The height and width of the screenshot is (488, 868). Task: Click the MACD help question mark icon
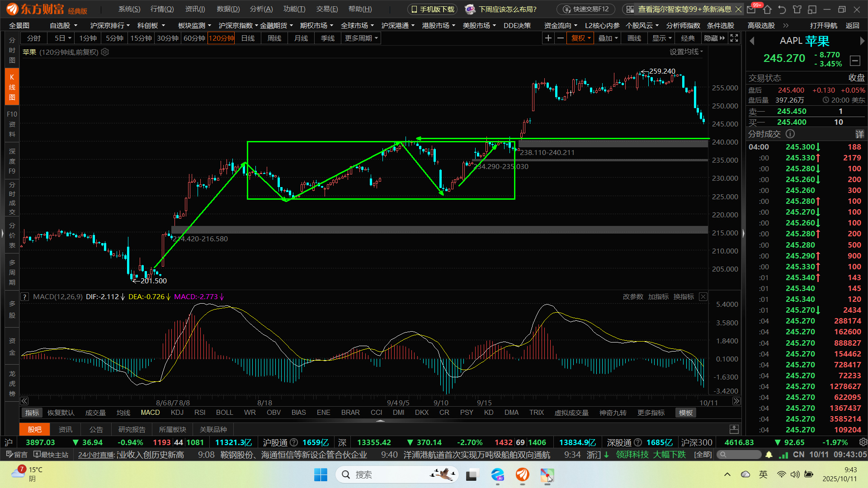[25, 297]
